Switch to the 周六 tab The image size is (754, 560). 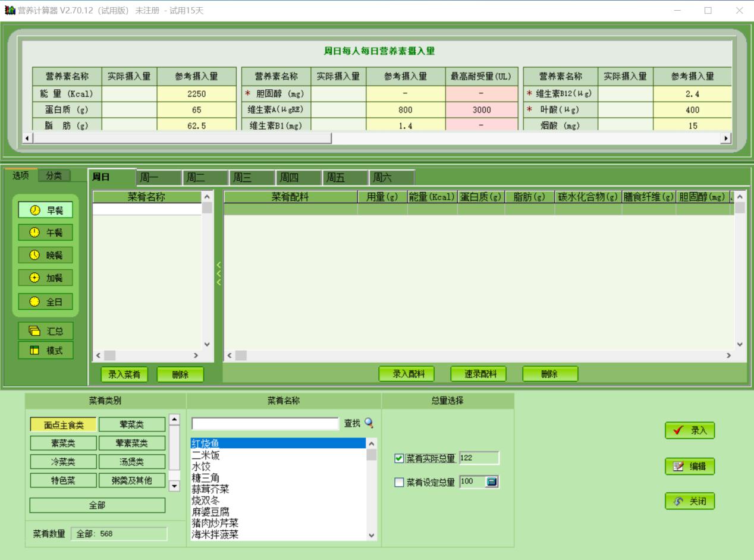(391, 177)
